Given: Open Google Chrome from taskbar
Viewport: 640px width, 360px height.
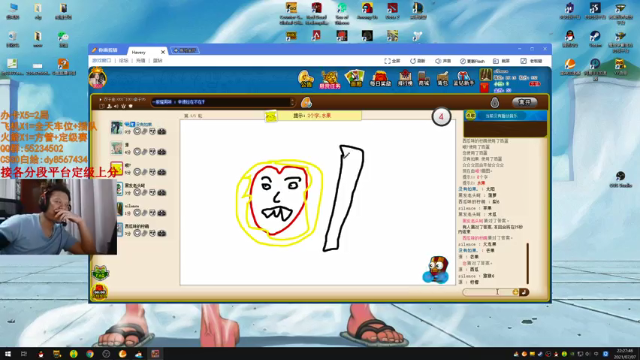Looking at the screenshot, I should tap(90, 354).
